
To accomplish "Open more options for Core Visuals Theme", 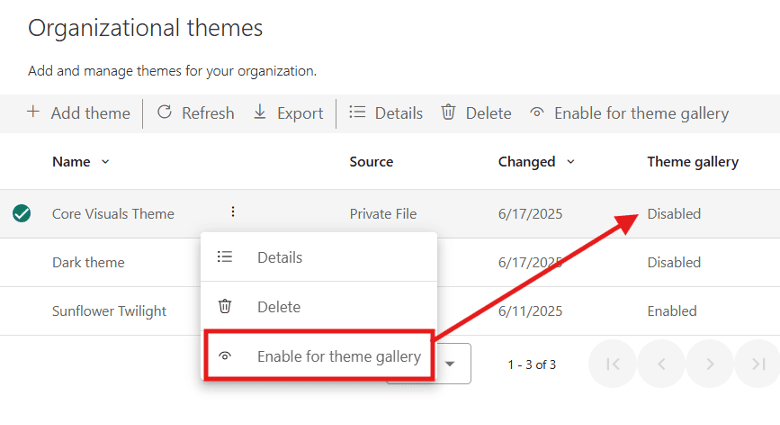I will 233,212.
